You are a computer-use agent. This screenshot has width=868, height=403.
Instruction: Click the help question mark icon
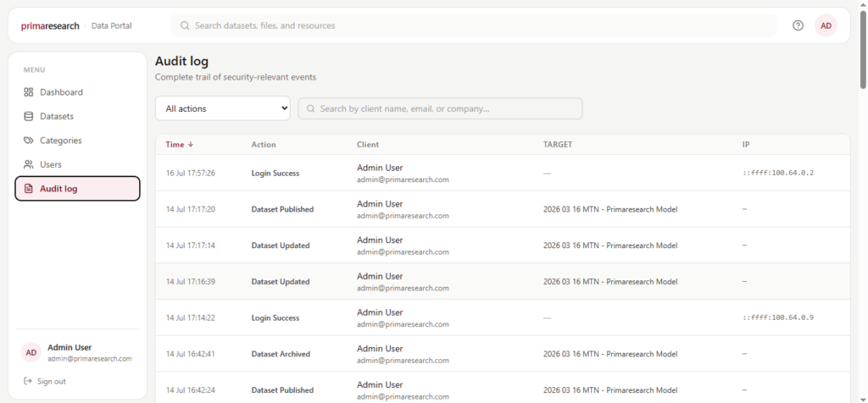[x=798, y=25]
